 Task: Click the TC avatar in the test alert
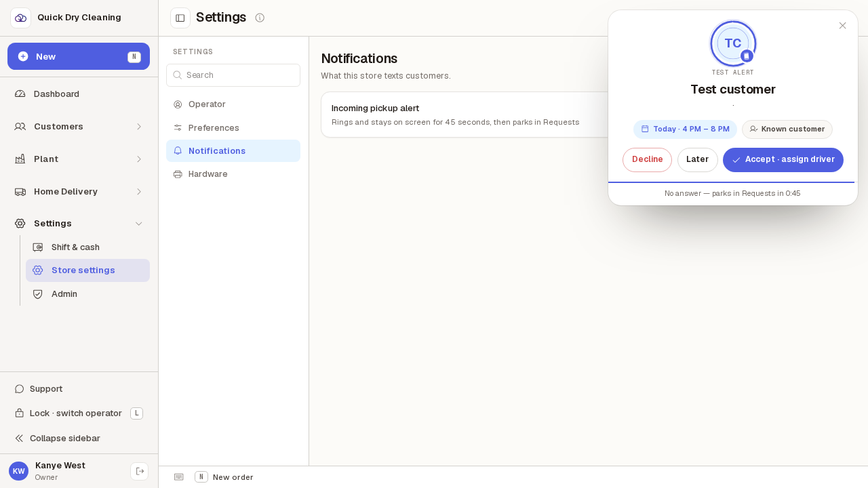(x=733, y=43)
